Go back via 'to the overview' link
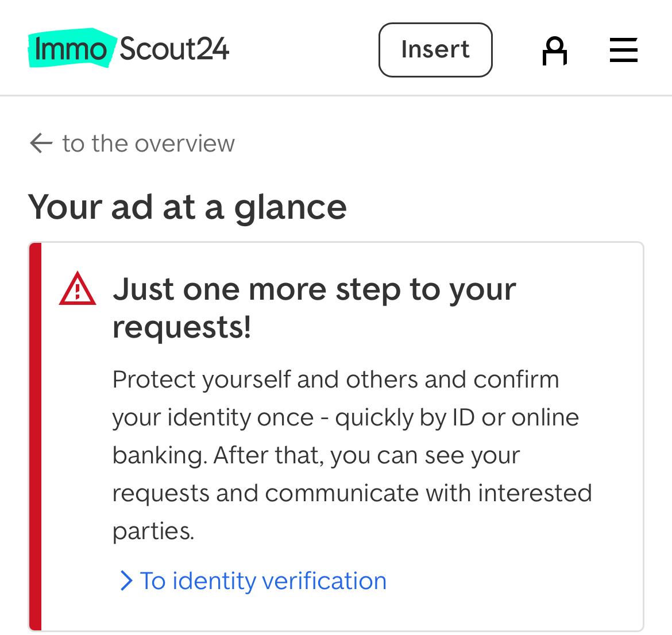Image resolution: width=672 pixels, height=635 pixels. pos(148,143)
